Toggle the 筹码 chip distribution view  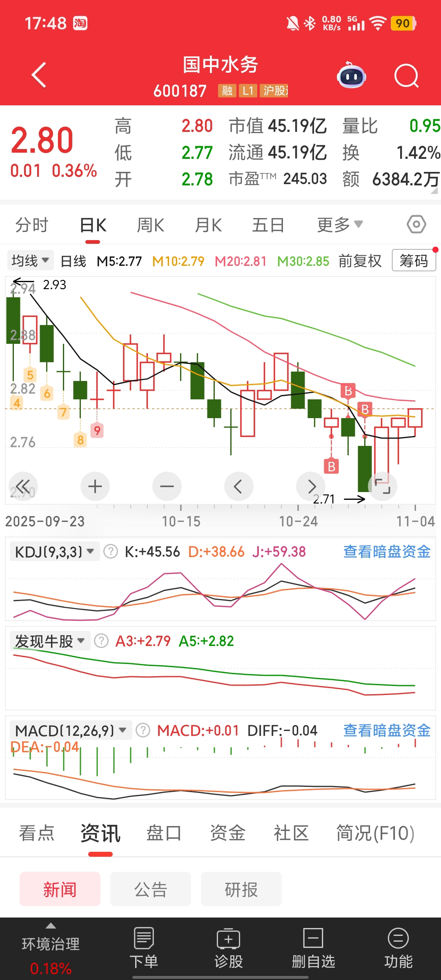414,261
